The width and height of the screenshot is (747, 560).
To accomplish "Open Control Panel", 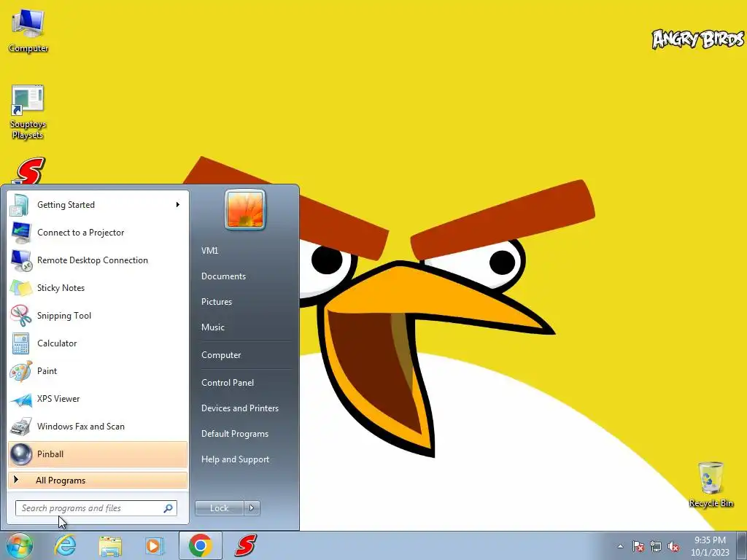I will pos(228,383).
